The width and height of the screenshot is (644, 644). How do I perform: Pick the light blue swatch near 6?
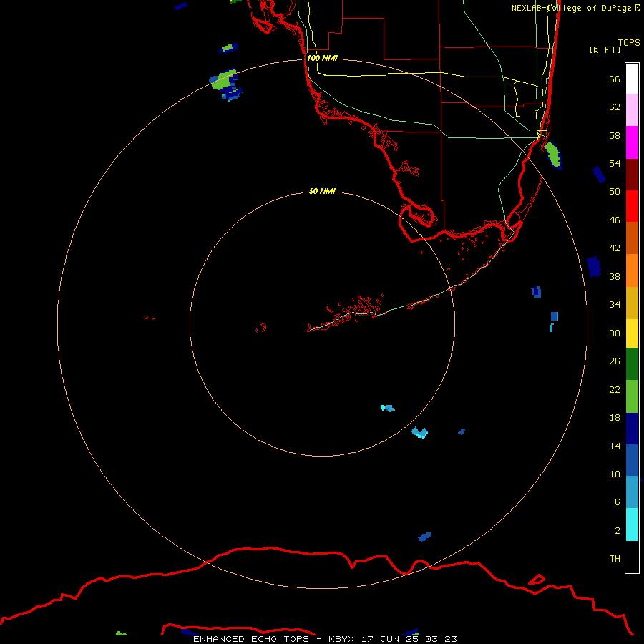(x=632, y=492)
